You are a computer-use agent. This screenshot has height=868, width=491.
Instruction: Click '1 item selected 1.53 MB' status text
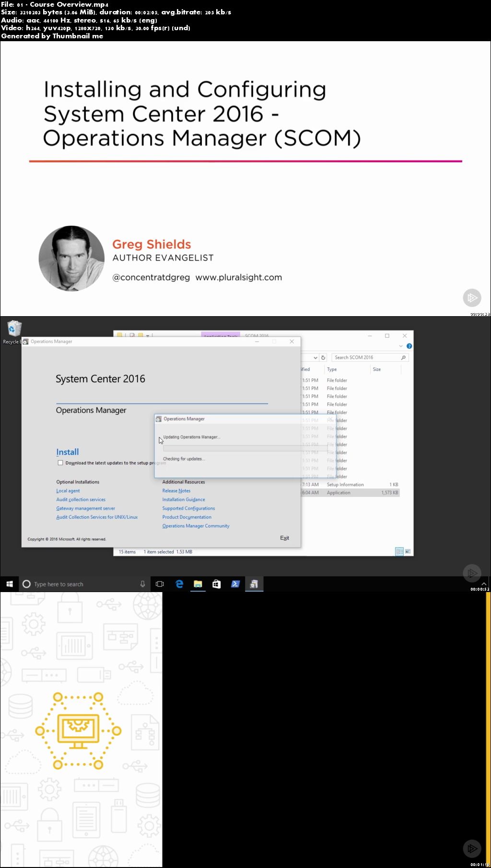coord(168,552)
